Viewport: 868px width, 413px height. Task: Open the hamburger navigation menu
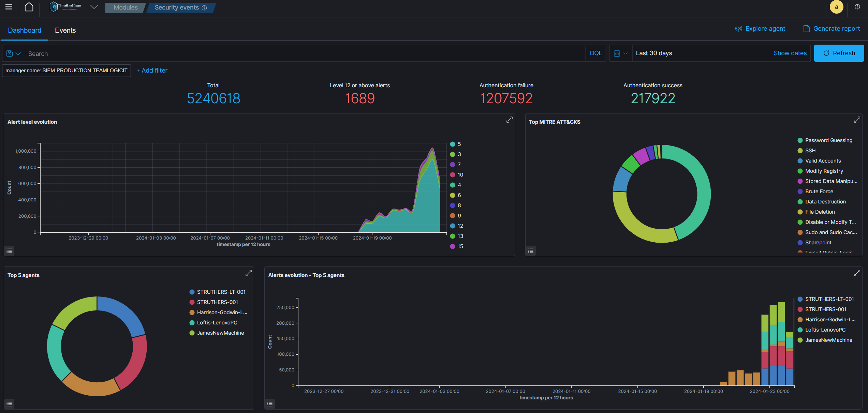click(9, 7)
